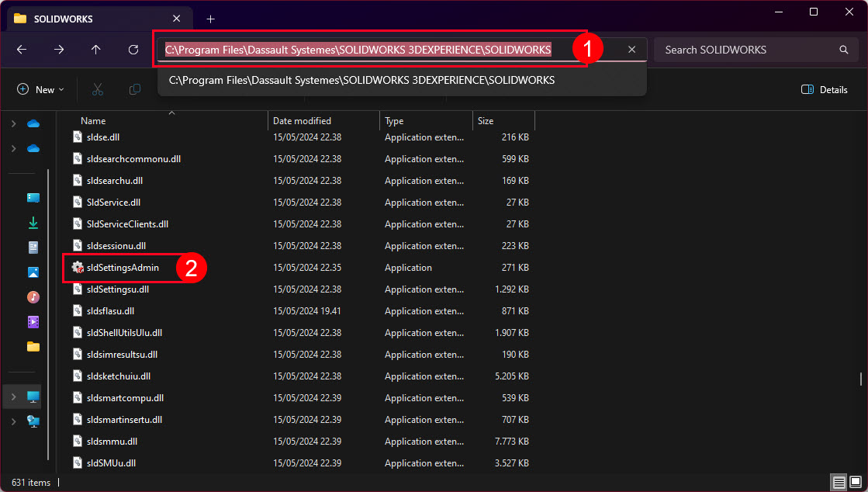Sort by Name column header
This screenshot has width=868, height=492.
(x=93, y=121)
